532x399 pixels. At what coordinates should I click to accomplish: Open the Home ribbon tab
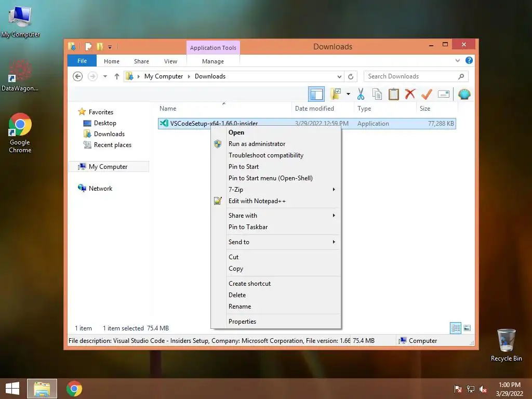(112, 61)
